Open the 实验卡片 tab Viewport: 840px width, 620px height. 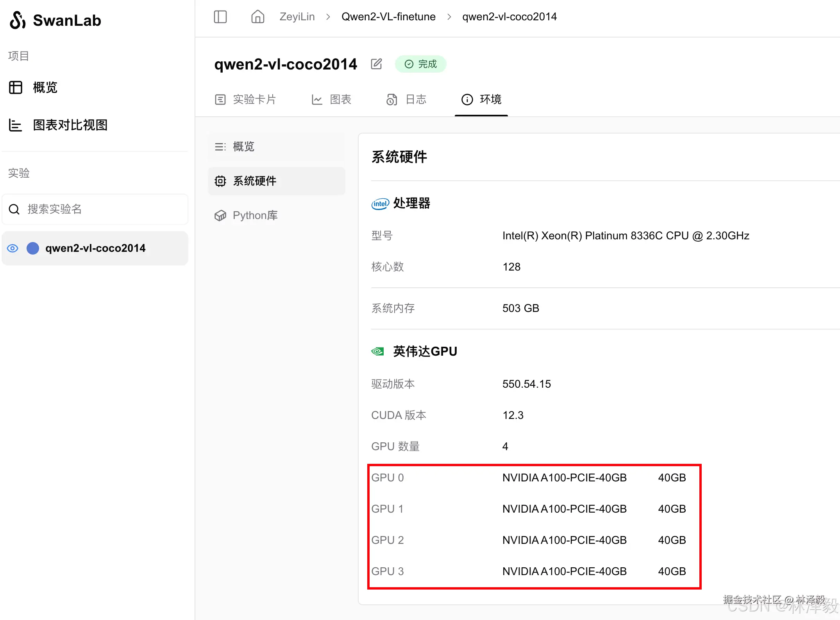pos(245,100)
